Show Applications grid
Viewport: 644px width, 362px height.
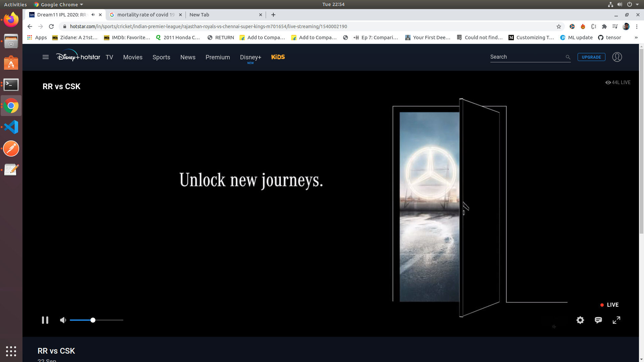pyautogui.click(x=11, y=351)
